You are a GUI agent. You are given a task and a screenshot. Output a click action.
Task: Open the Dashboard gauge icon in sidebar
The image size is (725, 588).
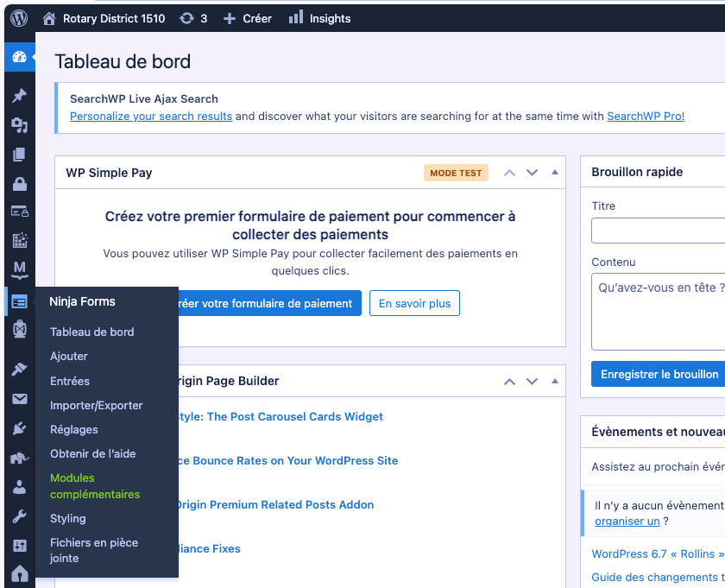[x=19, y=58]
